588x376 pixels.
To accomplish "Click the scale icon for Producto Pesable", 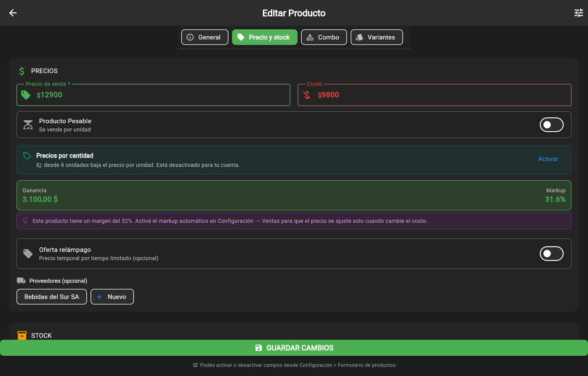I will [28, 125].
